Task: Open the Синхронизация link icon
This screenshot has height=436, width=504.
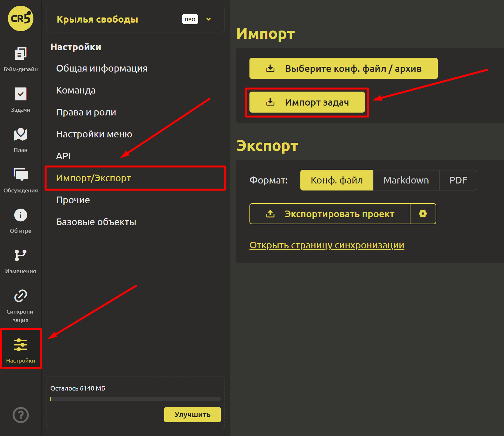Action: pos(21,296)
